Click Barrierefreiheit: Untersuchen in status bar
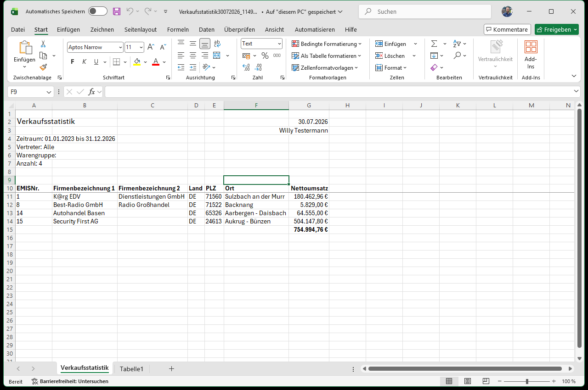This screenshot has height=390, width=588. (70, 381)
